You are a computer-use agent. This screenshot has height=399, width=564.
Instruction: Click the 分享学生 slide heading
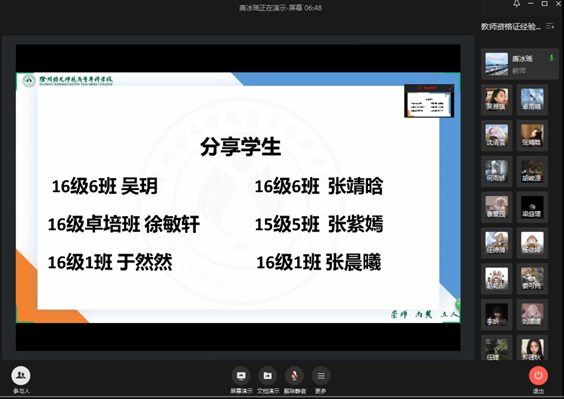pos(240,147)
